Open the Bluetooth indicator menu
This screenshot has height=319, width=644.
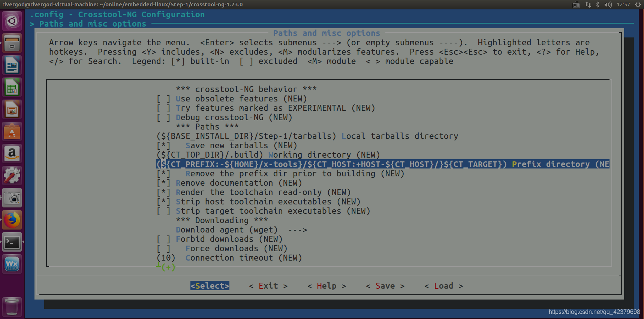point(598,4)
